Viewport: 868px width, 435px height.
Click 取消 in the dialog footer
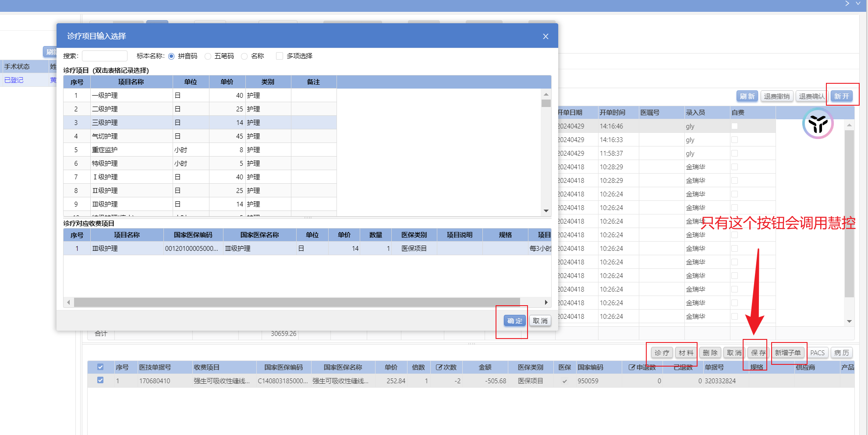click(x=540, y=321)
